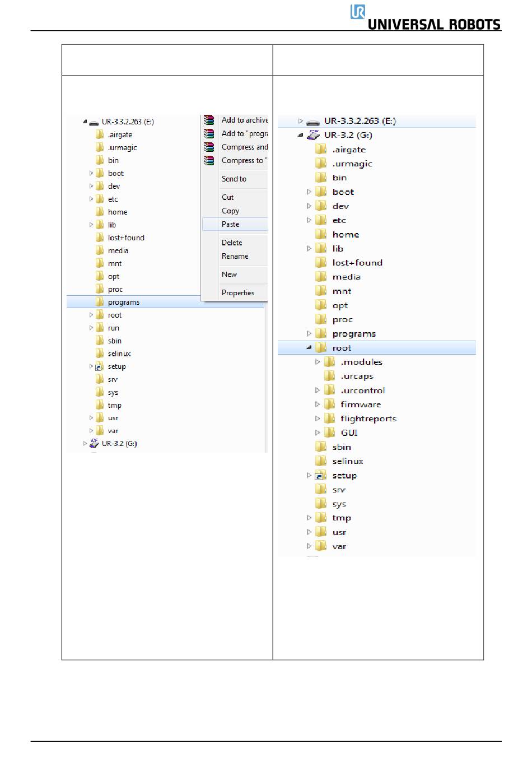Choose Rename in the context menu
The width and height of the screenshot is (532, 772).
tap(235, 256)
